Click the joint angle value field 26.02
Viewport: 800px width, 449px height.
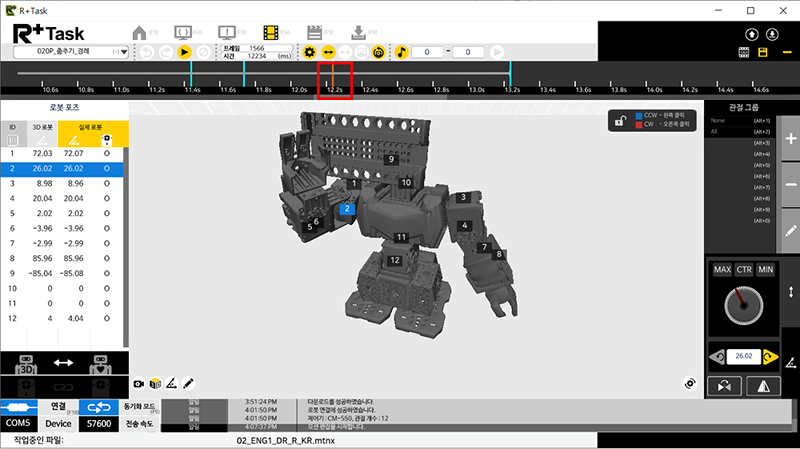point(744,355)
